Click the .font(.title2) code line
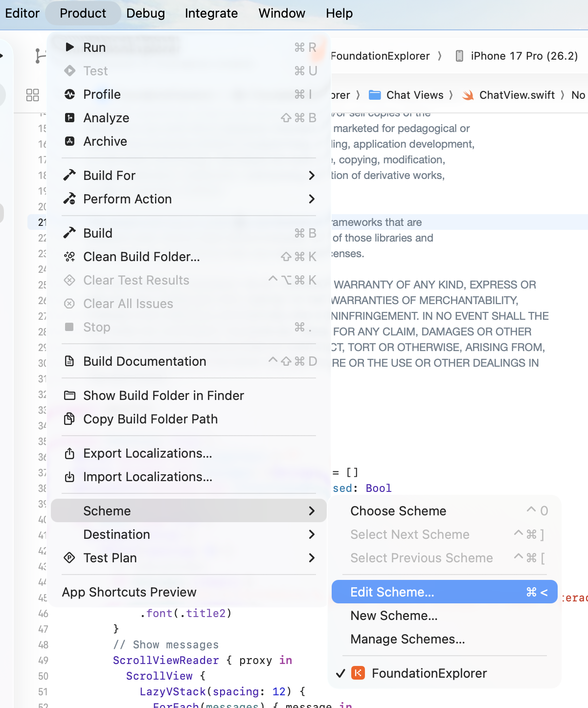 tap(186, 614)
